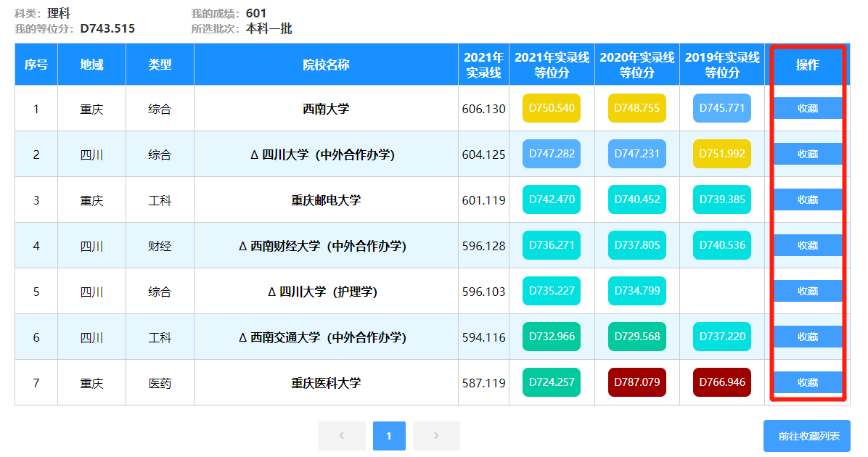Select Δ 四川大学 (护理学) name
Screen dimensions: 868x457
[x=323, y=291]
